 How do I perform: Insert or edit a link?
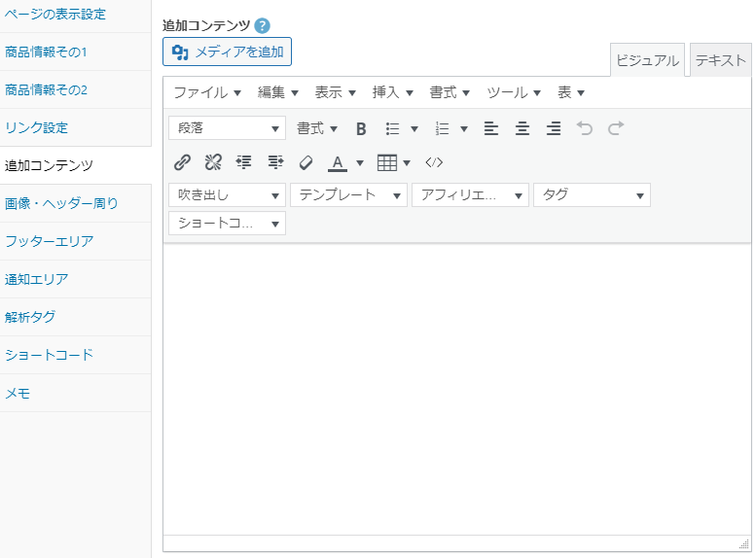182,162
